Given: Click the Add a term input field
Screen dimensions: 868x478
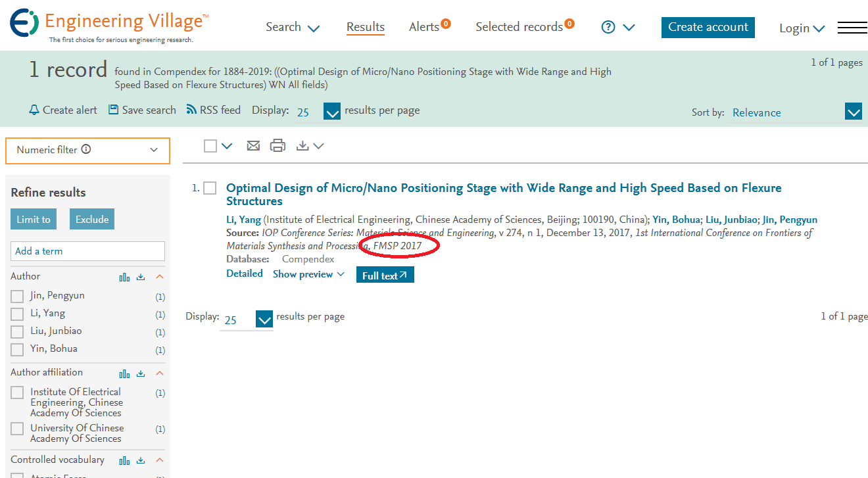Looking at the screenshot, I should tap(87, 251).
